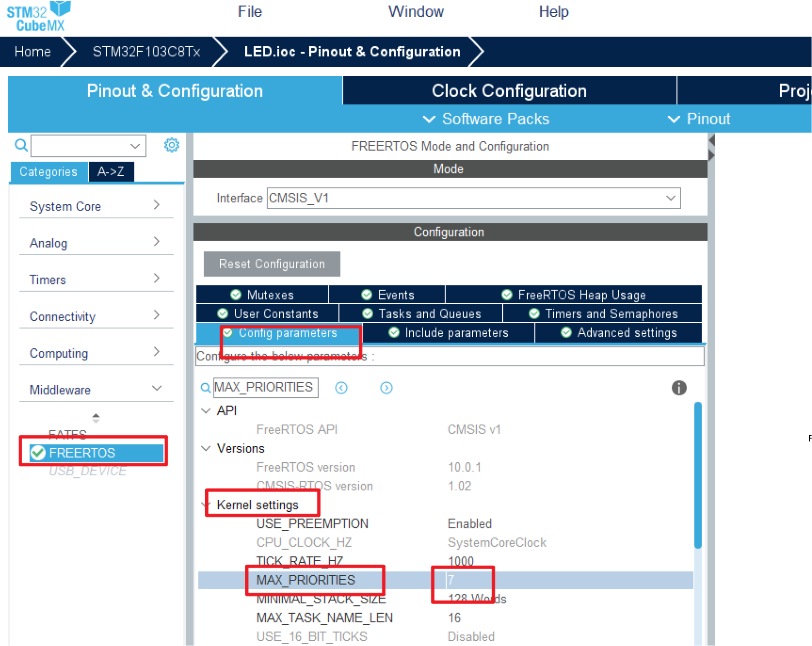
Task: Open the Events tab
Action: point(387,295)
